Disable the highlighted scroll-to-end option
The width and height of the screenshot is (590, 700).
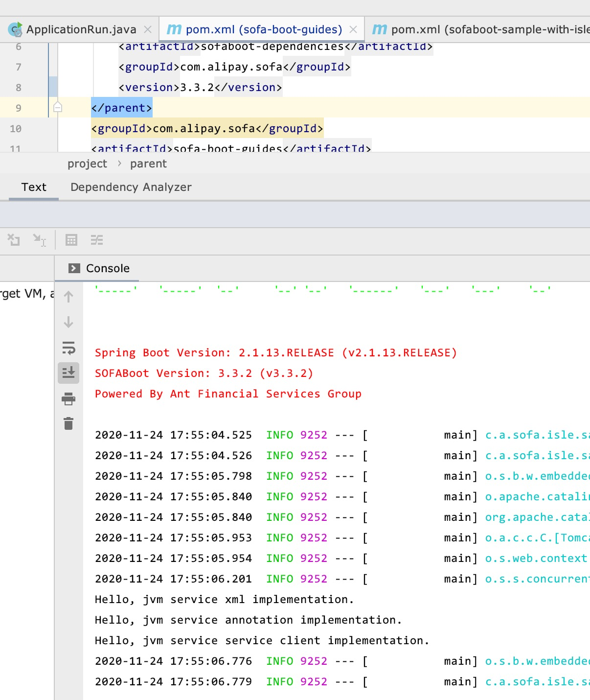(68, 373)
